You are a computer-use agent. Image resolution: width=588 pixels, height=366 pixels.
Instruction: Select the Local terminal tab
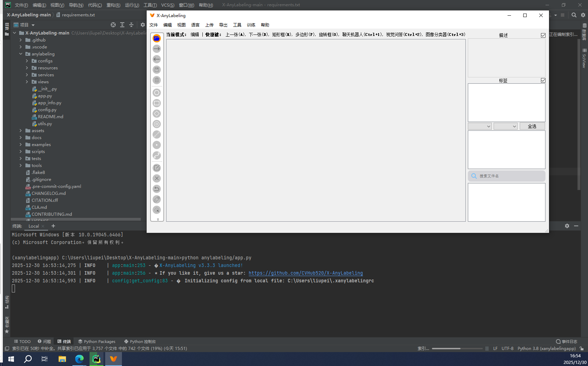tap(34, 226)
